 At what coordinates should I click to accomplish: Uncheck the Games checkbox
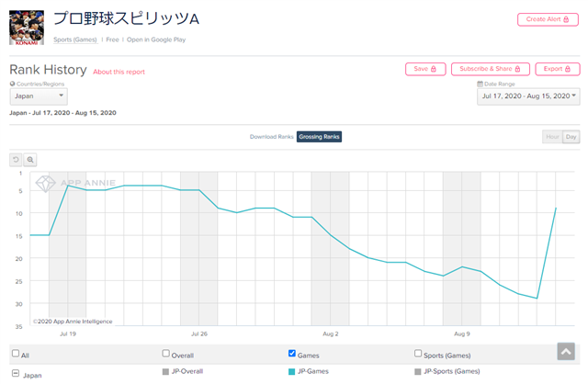click(292, 354)
